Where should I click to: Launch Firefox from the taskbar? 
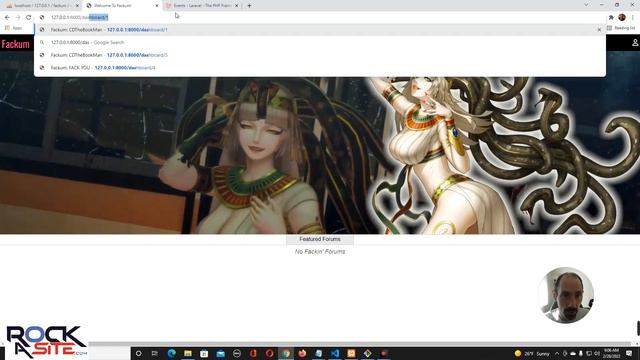tap(302, 353)
